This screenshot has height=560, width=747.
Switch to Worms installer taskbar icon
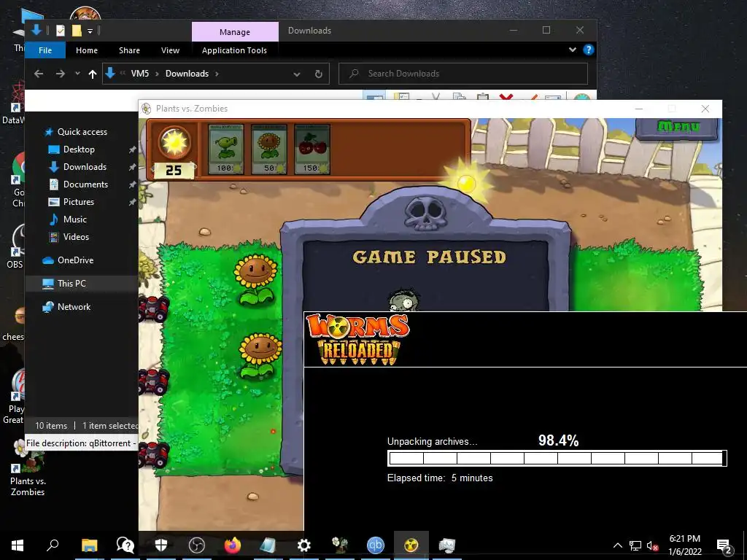(411, 545)
